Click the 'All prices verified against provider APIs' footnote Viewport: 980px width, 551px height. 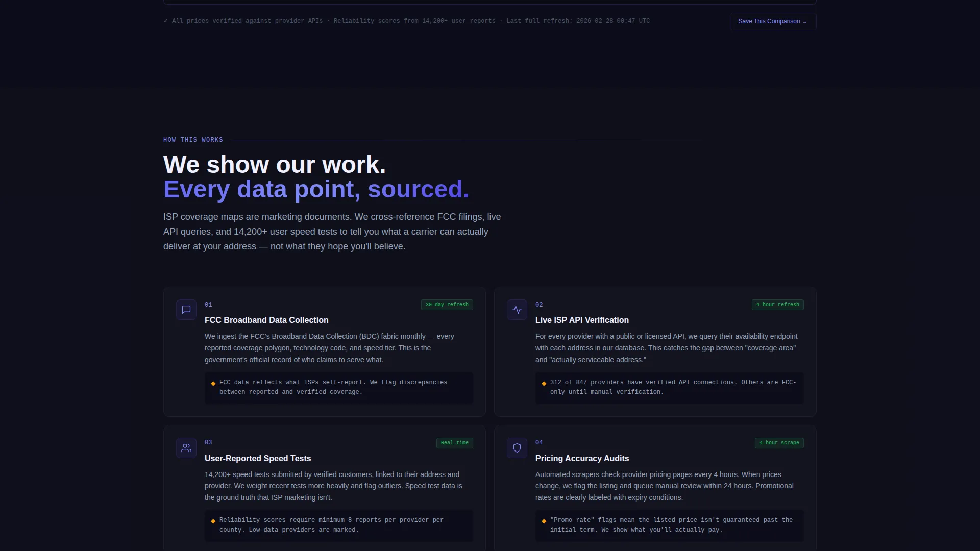tap(406, 21)
